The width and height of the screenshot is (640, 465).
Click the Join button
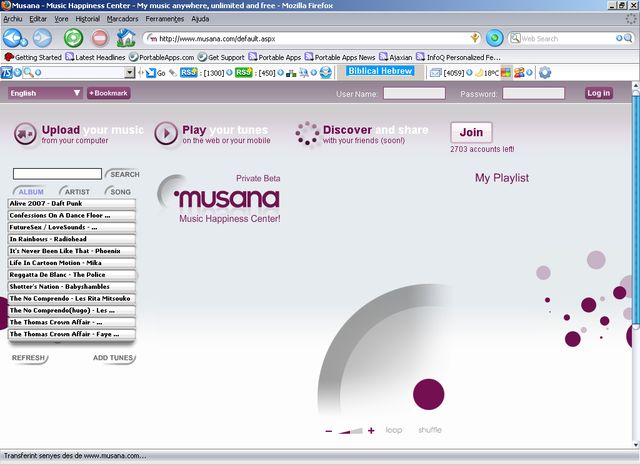tap(471, 132)
